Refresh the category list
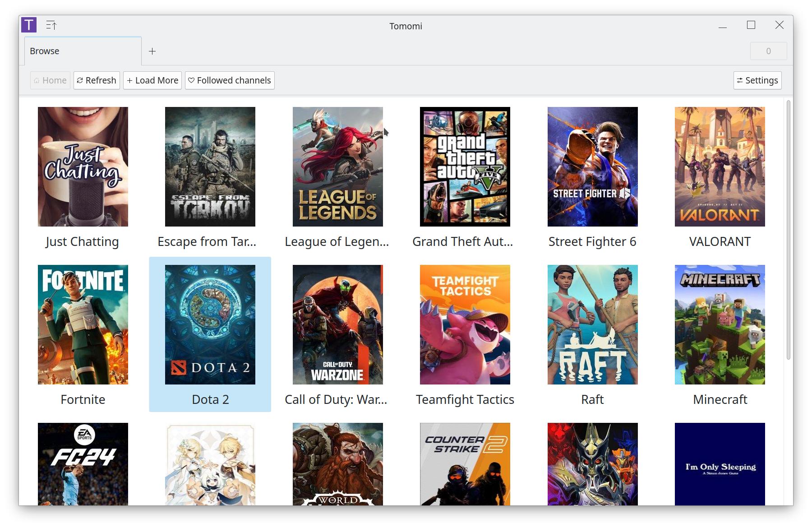 tap(97, 80)
